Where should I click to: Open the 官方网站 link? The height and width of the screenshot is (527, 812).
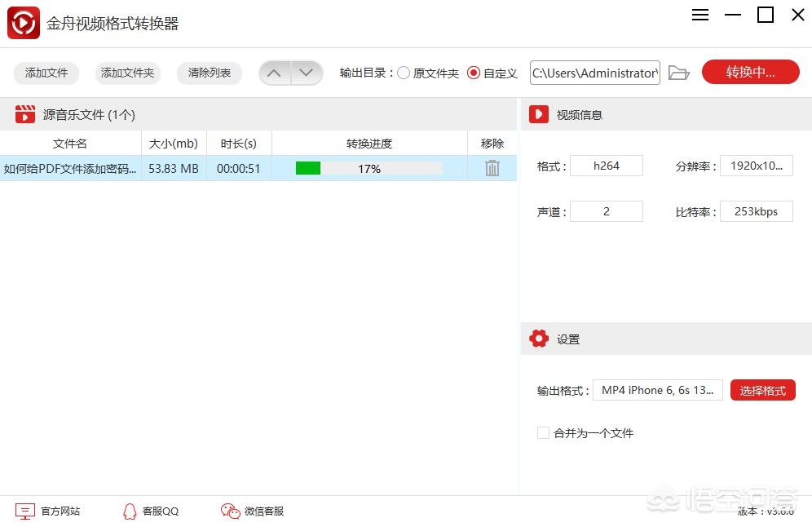pyautogui.click(x=60, y=511)
